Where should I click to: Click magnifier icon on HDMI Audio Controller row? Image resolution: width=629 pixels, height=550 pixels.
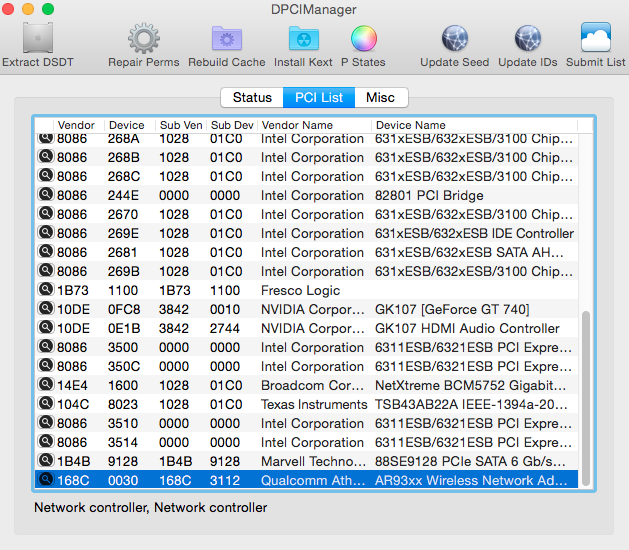tap(46, 327)
